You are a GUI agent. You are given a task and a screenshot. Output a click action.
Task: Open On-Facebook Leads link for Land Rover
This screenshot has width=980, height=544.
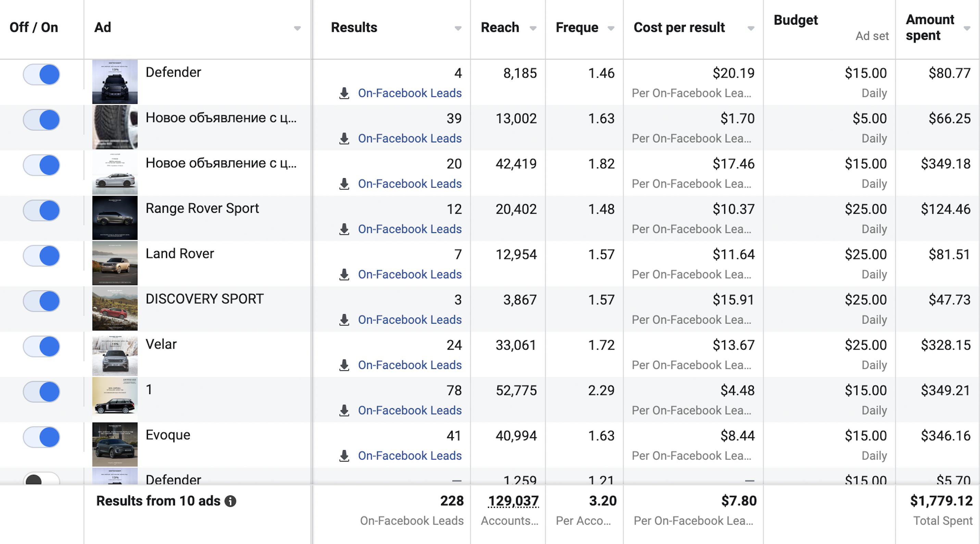click(409, 274)
